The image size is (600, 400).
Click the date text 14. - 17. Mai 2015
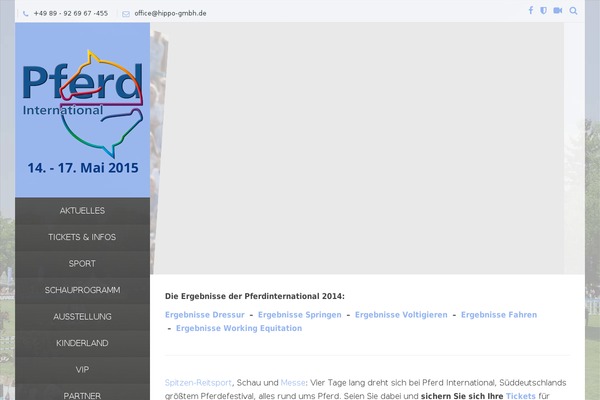83,168
